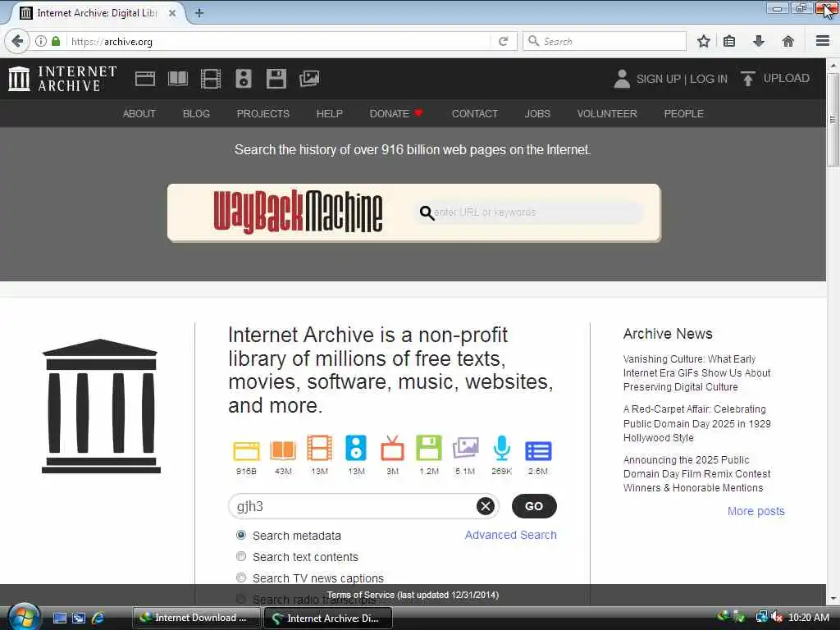Open the Audio speaker icon in top navigation

243,79
